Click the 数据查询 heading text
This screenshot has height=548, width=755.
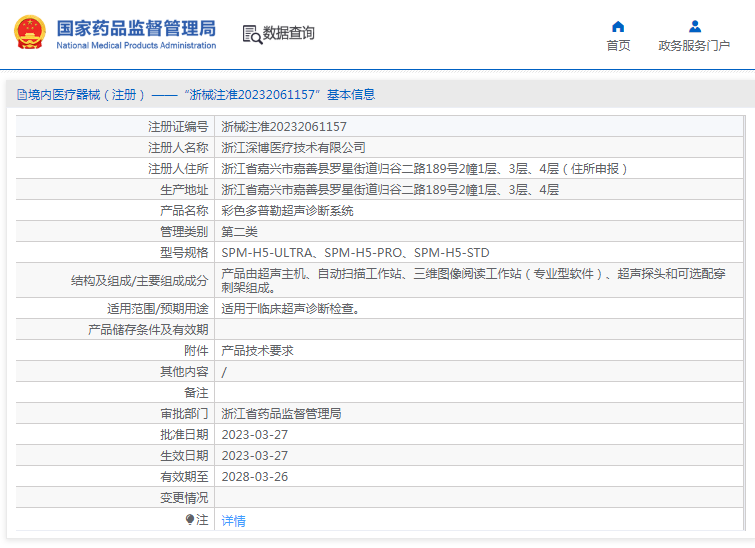tap(289, 33)
